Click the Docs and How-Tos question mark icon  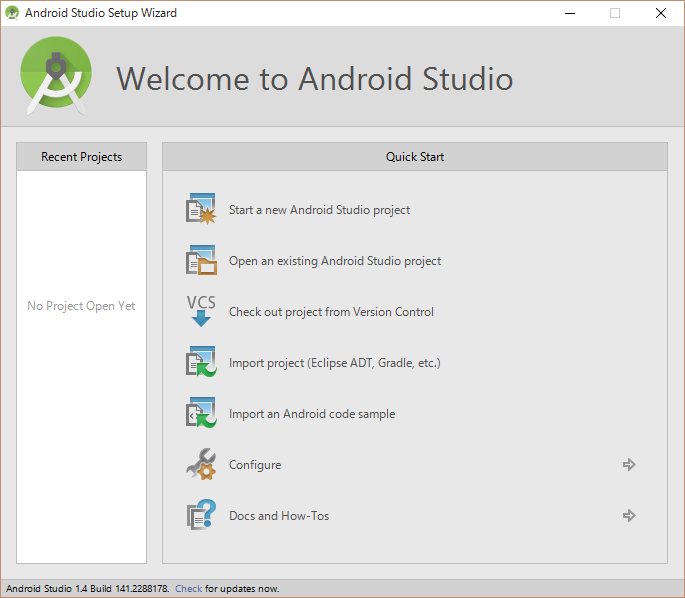[x=201, y=515]
